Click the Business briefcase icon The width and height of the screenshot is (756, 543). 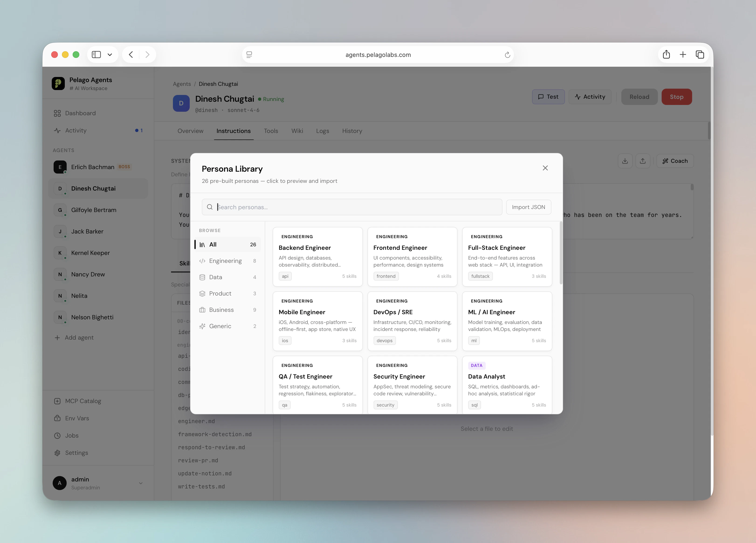[202, 310]
